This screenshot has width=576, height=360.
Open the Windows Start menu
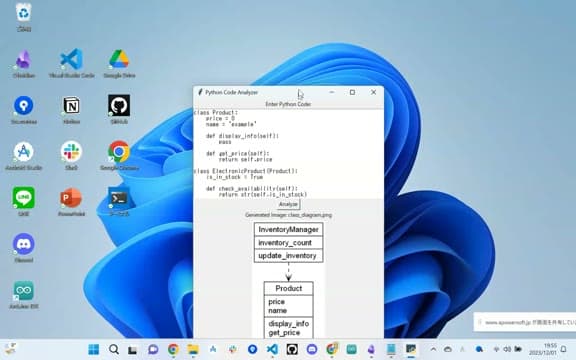tap(94, 349)
